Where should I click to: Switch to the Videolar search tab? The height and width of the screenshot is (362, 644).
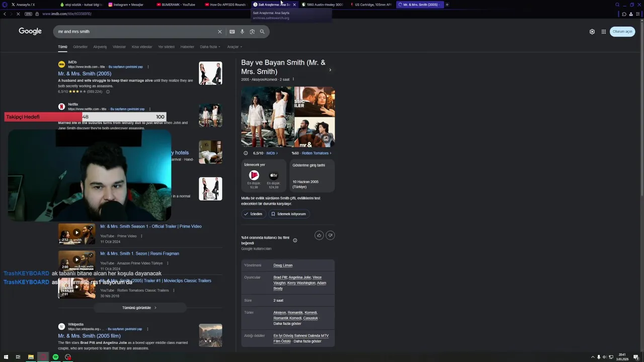(119, 47)
